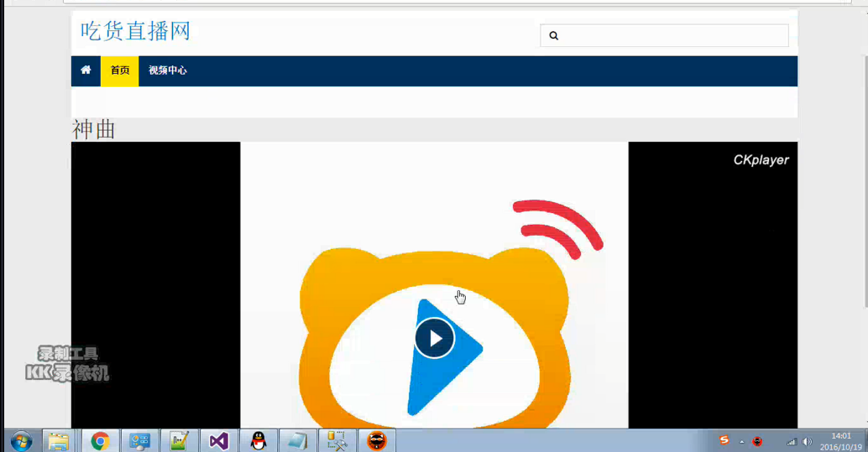Viewport: 868px width, 452px height.
Task: Open the database tools taskbar icon
Action: pyautogui.click(x=337, y=441)
